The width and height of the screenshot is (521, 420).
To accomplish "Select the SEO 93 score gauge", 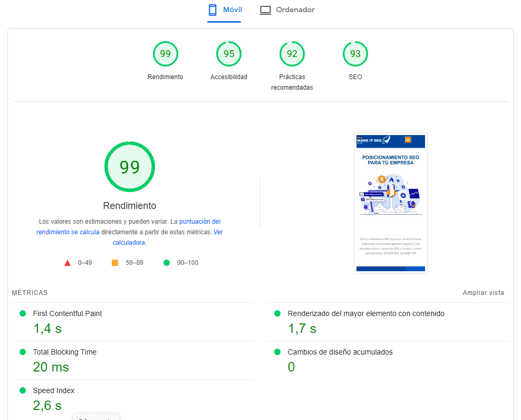I will [x=355, y=54].
